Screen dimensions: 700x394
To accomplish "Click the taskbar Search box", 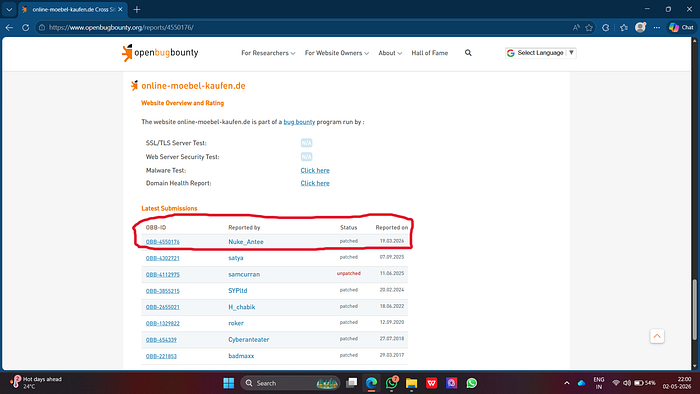I will pyautogui.click(x=290, y=383).
